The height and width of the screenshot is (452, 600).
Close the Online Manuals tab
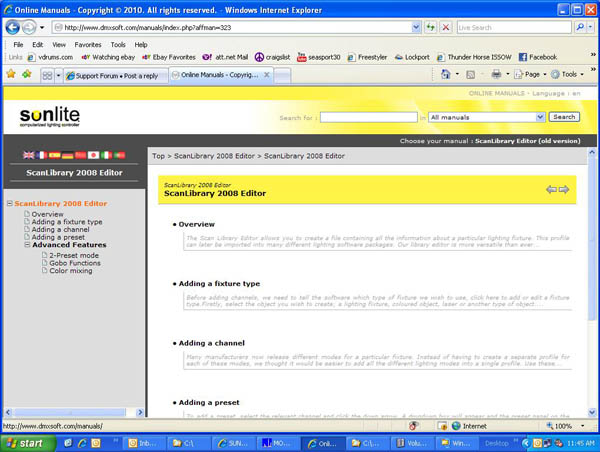[267, 75]
